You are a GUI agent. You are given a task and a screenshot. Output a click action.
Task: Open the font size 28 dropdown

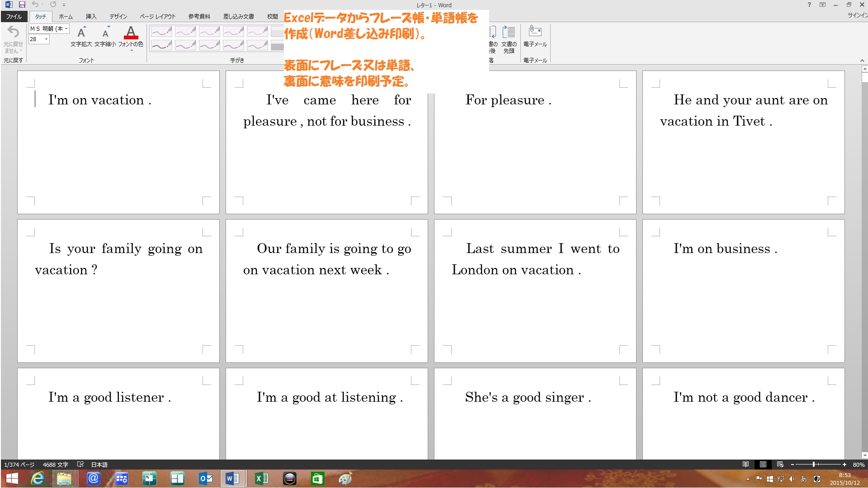pyautogui.click(x=46, y=39)
